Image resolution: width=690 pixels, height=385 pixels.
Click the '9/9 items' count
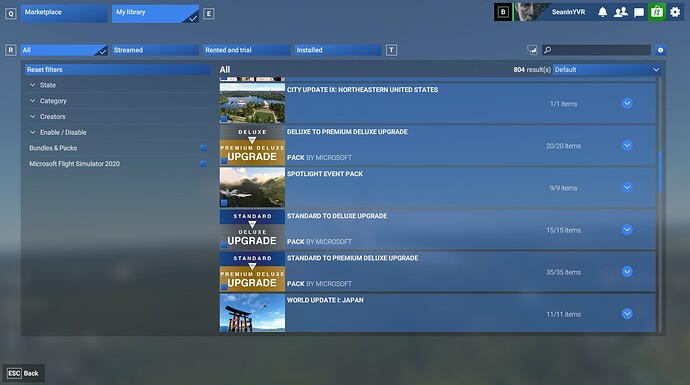click(x=563, y=188)
